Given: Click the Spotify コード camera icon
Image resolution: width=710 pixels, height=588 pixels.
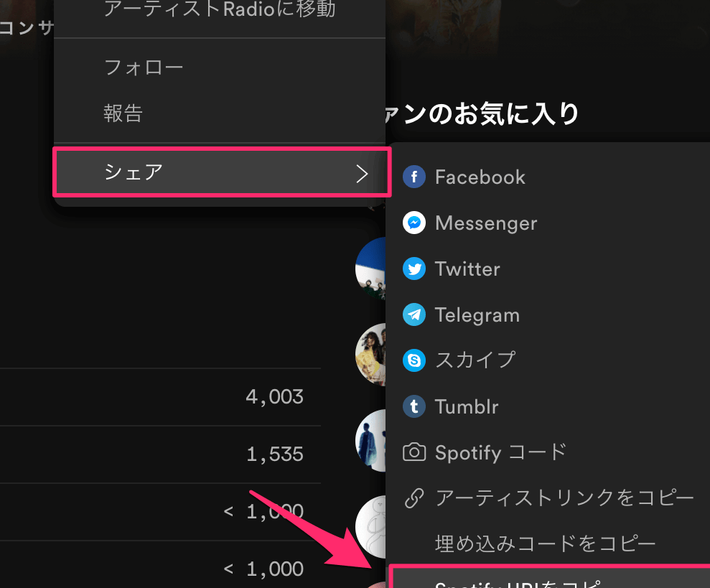Looking at the screenshot, I should tap(414, 452).
